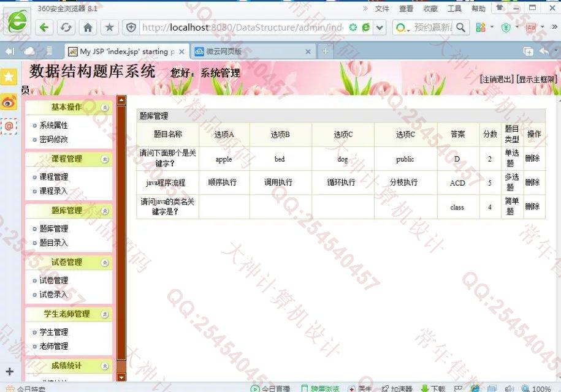Image resolution: width=561 pixels, height=392 pixels.
Task: Click the 显示主框架 link
Action: pyautogui.click(x=537, y=80)
